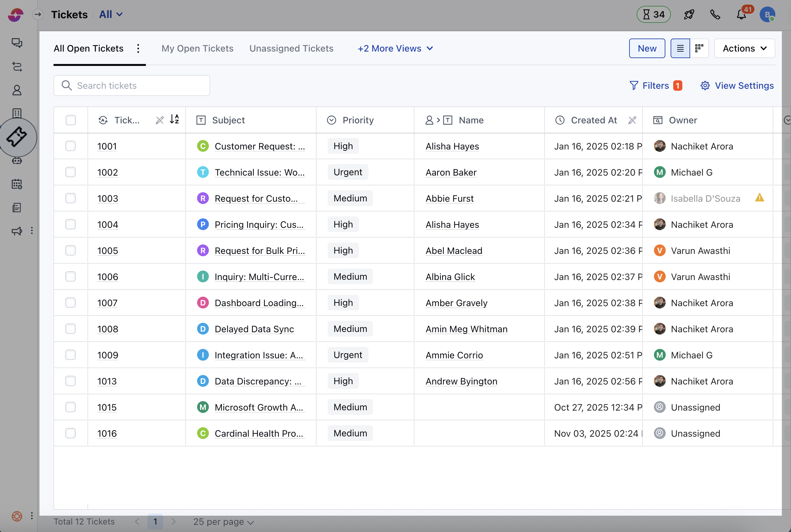Viewport: 791px width, 532px height.
Task: Expand the +2 More Views dropdown
Action: click(395, 48)
